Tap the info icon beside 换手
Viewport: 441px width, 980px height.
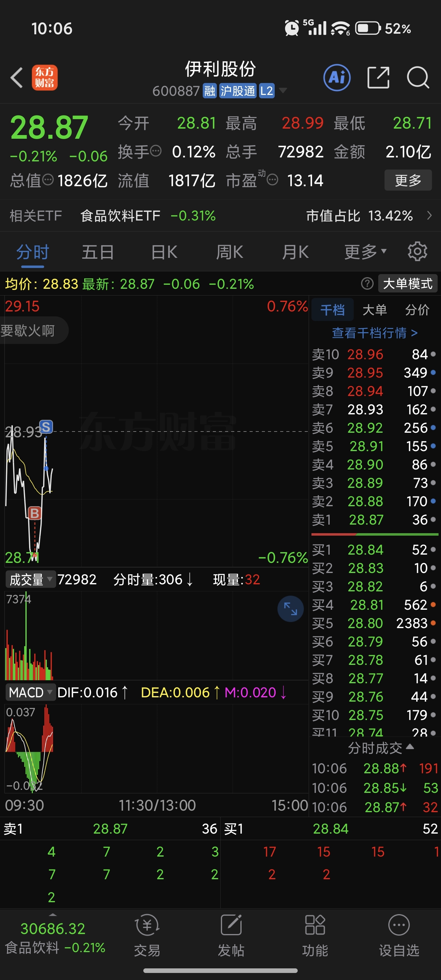tap(156, 151)
